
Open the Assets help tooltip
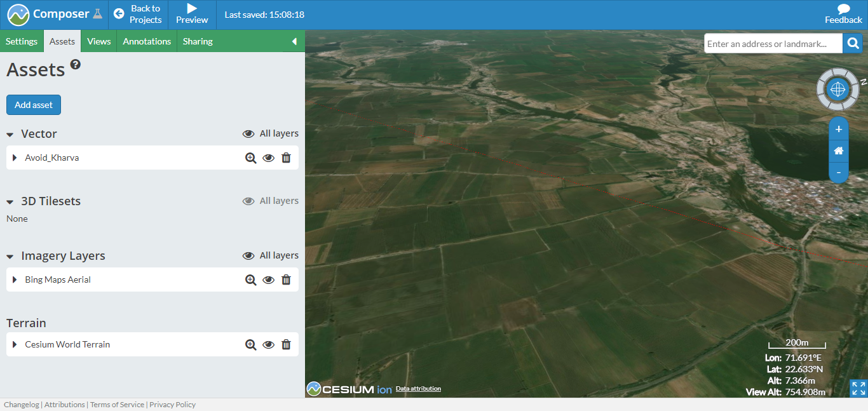pyautogui.click(x=76, y=64)
